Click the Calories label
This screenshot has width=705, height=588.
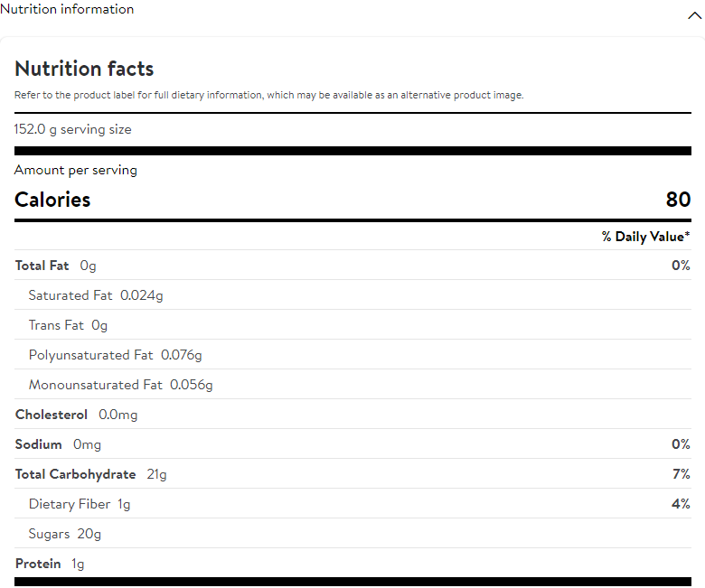(52, 200)
